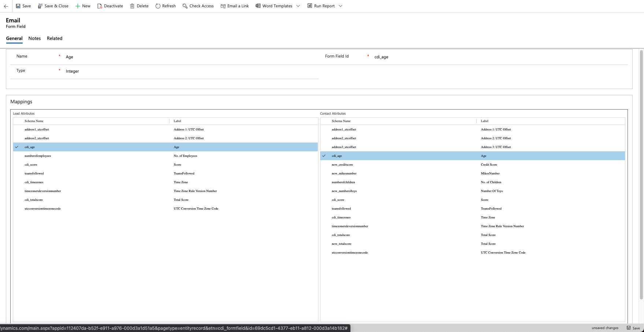Select lead row address2_utcoffset

pyautogui.click(x=165, y=138)
